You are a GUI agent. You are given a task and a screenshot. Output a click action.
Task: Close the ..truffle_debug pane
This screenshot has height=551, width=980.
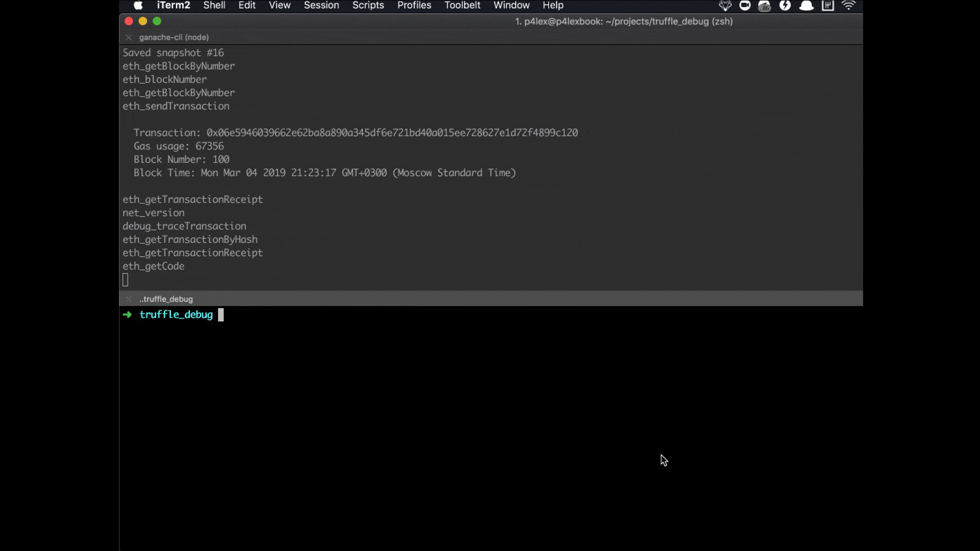tap(129, 299)
